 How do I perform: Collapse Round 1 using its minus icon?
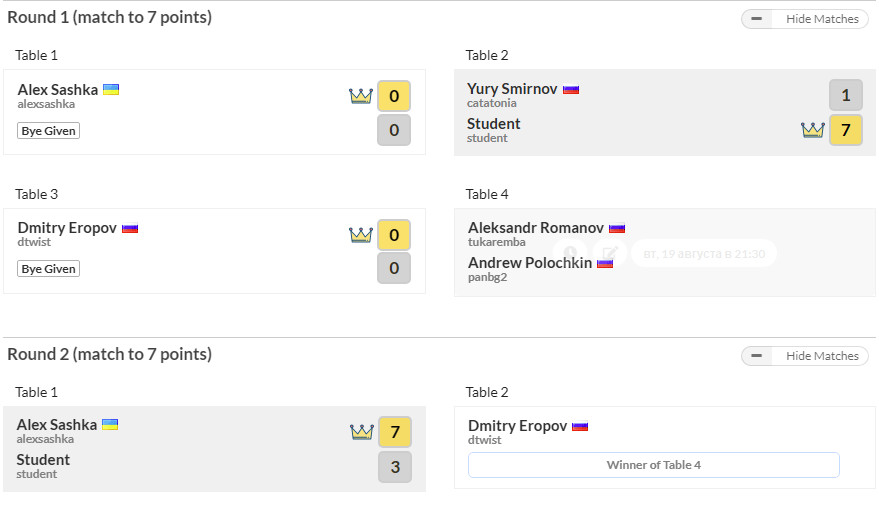click(x=756, y=19)
